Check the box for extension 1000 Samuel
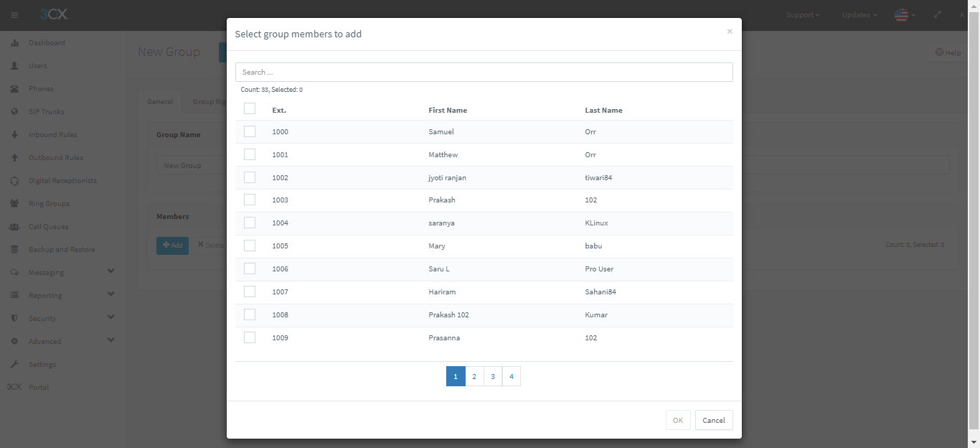Viewport: 980px width, 448px height. tap(250, 131)
